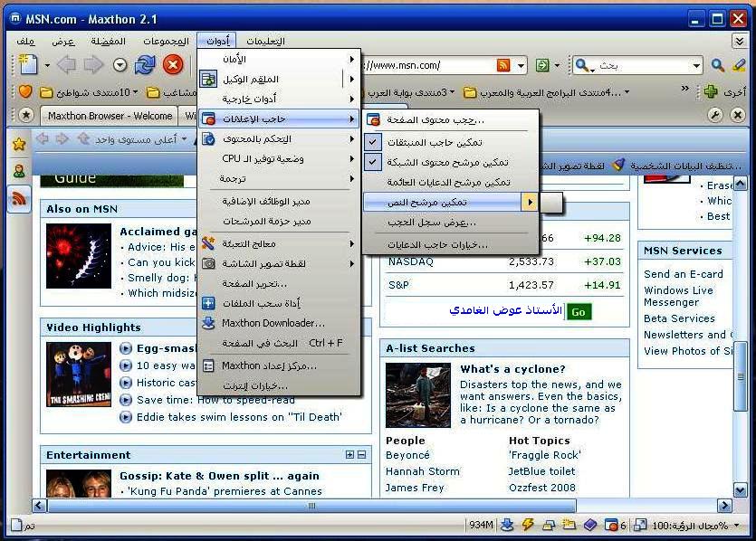The height and width of the screenshot is (541, 756).
Task: Click the broom clean personal data icon
Action: 619,166
